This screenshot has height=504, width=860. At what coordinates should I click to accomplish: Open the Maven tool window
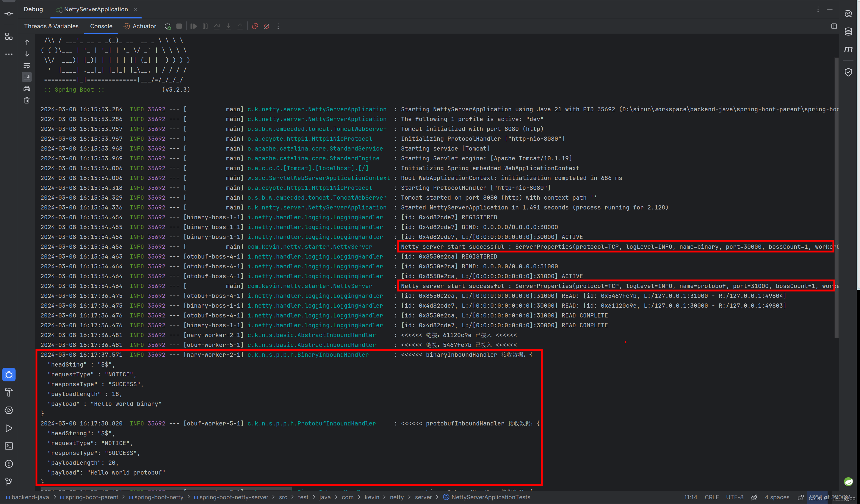pos(848,49)
